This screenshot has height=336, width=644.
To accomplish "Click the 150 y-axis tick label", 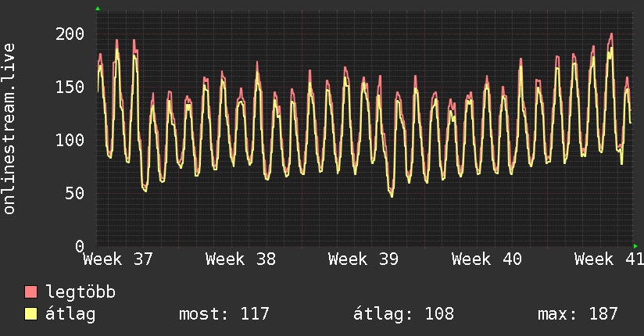I will [70, 87].
